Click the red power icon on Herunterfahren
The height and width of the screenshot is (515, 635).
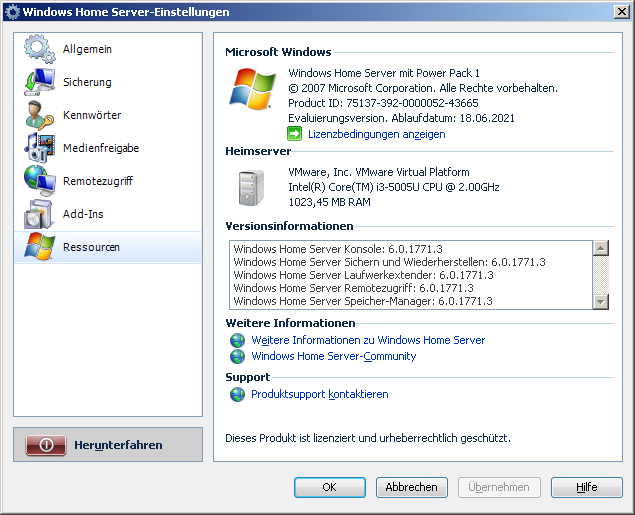(x=46, y=445)
